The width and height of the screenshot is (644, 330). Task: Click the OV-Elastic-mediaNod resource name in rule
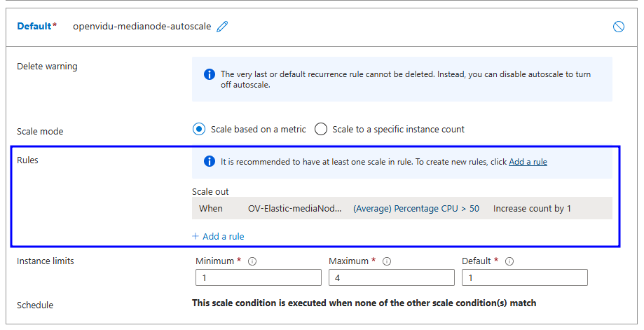294,208
